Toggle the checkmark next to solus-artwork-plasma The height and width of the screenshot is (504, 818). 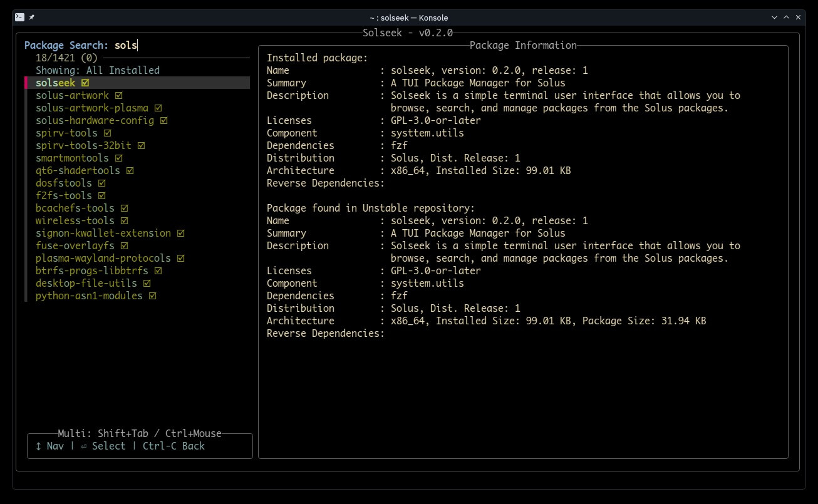(x=158, y=108)
